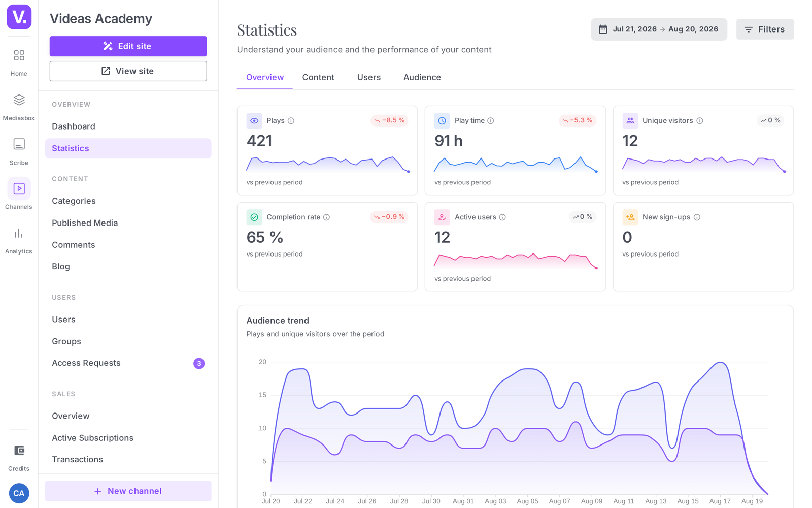Viewport: 812px width, 508px height.
Task: Click the CA user avatar
Action: point(19,493)
